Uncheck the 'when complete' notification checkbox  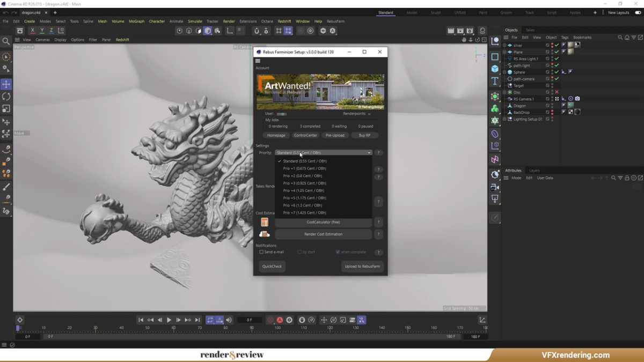tap(338, 252)
